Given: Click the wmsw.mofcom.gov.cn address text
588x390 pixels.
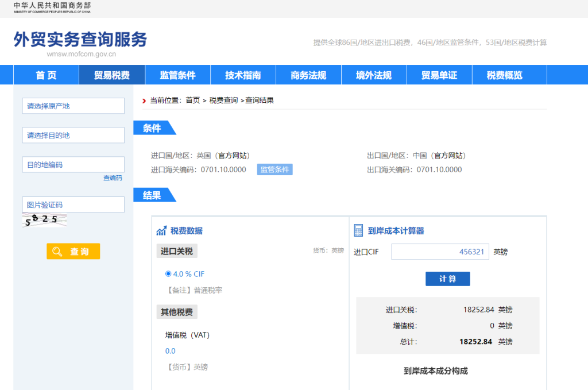Looking at the screenshot, I should coord(82,54).
